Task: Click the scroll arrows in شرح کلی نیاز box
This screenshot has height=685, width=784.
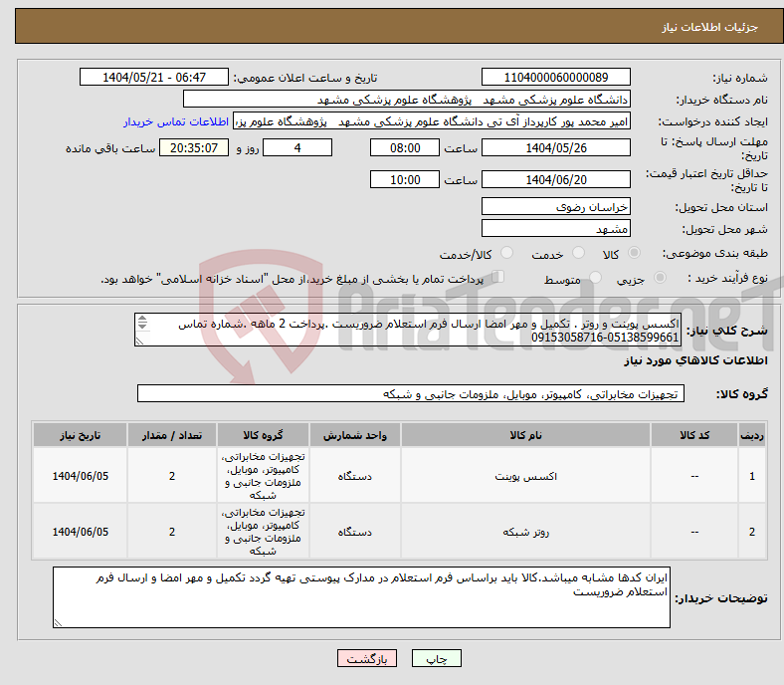Action: tap(141, 325)
